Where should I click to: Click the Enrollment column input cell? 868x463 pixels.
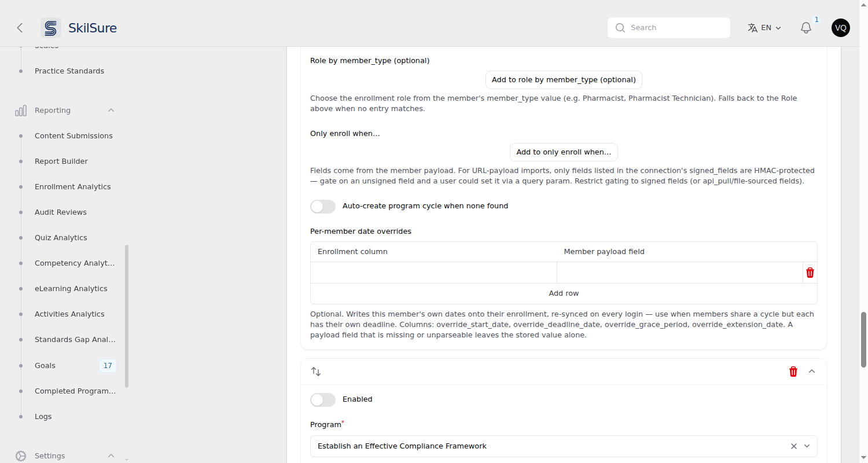[x=433, y=273]
